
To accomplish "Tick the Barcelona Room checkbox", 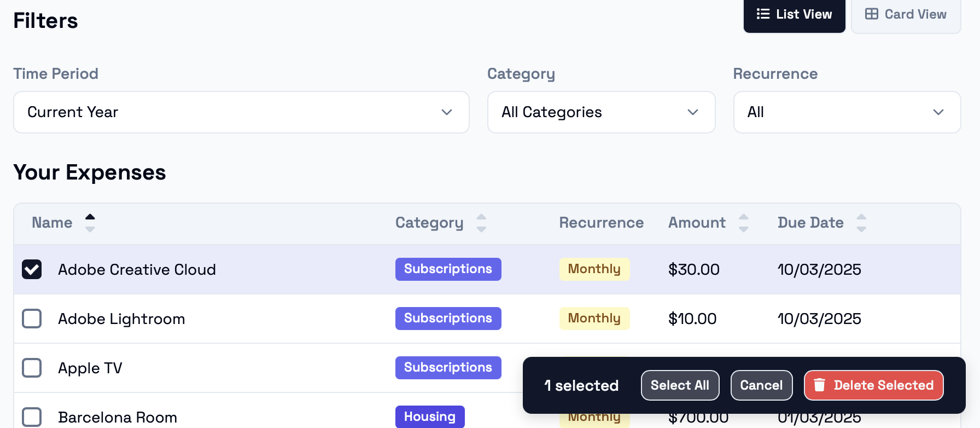I will tap(32, 417).
